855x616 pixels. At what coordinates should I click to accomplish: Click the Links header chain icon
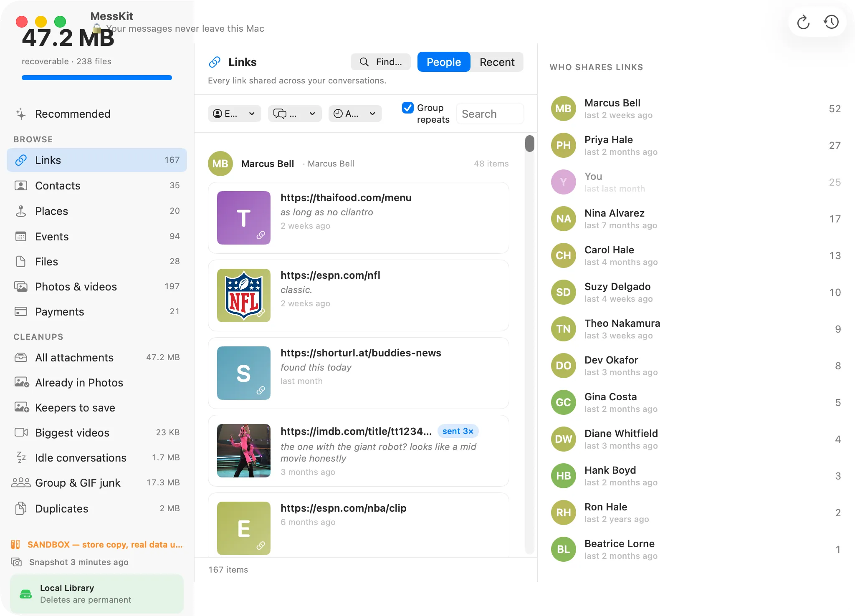215,62
